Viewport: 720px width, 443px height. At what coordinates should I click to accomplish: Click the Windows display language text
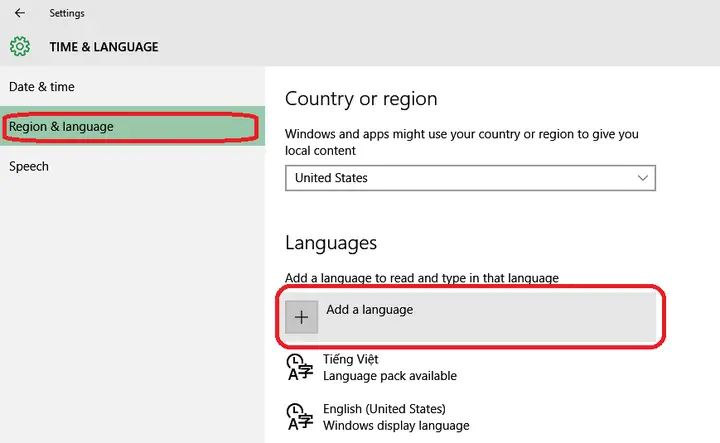pyautogui.click(x=396, y=426)
